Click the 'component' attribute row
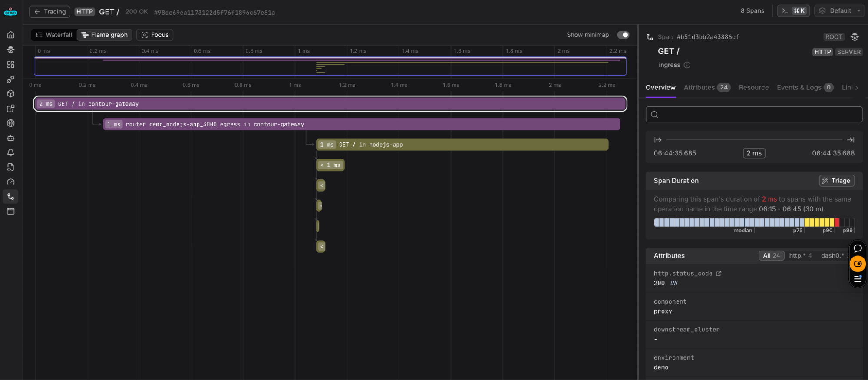 pyautogui.click(x=754, y=306)
